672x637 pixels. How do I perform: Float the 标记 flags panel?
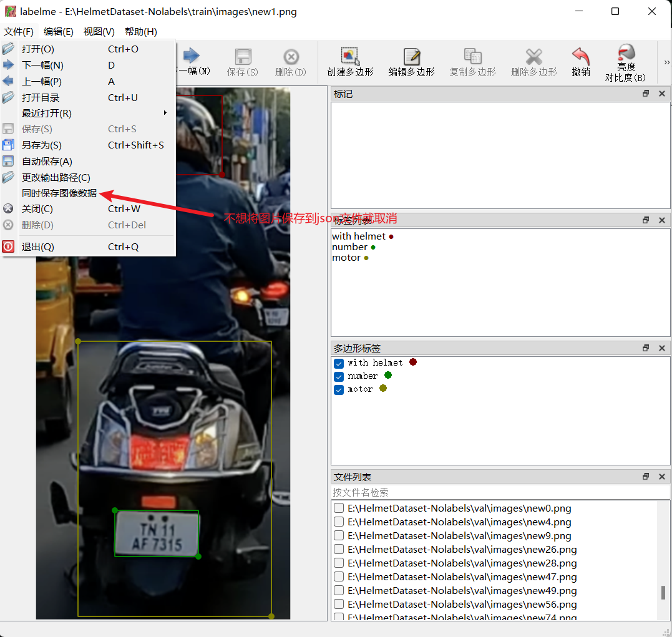(646, 94)
